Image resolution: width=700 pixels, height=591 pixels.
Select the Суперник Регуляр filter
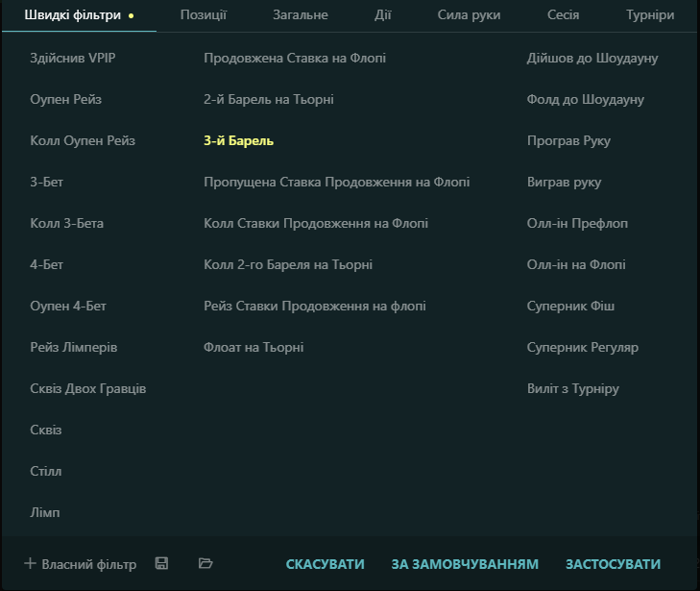pyautogui.click(x=583, y=347)
